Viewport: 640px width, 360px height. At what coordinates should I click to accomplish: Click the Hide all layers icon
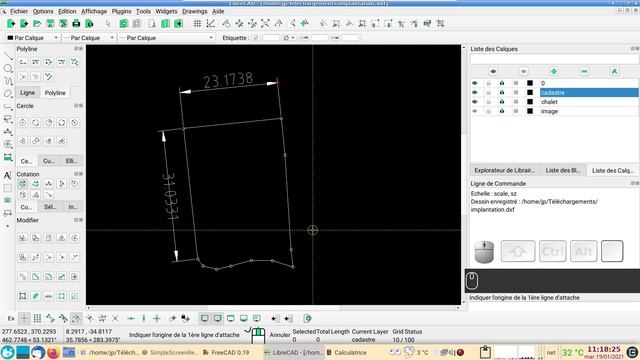[x=524, y=71]
